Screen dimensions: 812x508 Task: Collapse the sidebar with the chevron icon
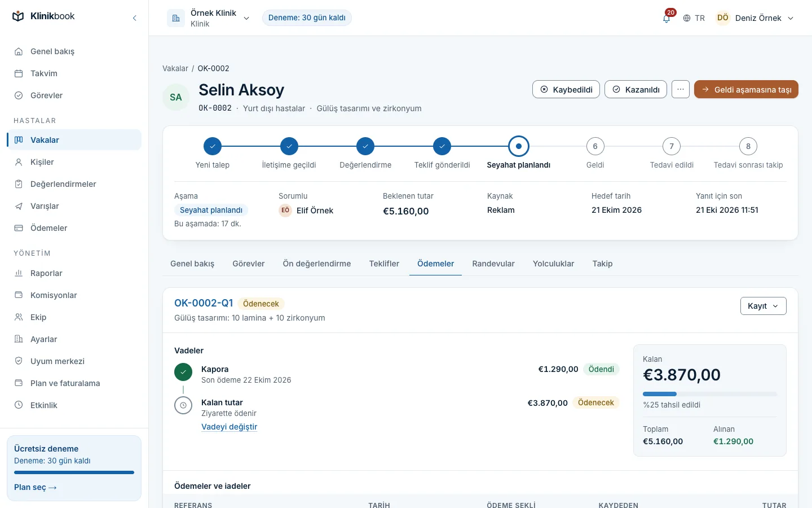point(134,18)
